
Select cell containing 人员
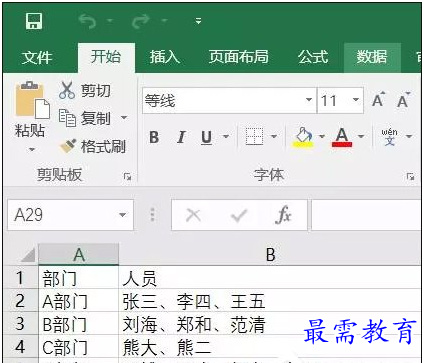tap(270, 278)
